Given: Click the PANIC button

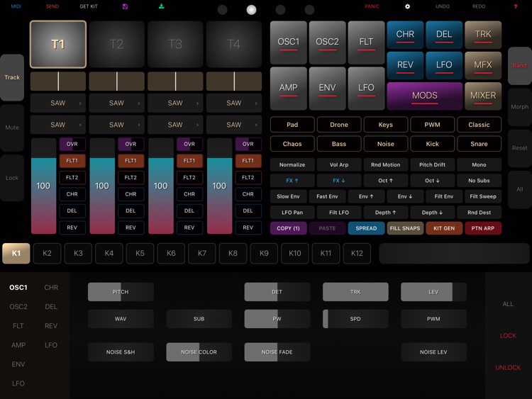Looking at the screenshot, I should click(x=372, y=6).
